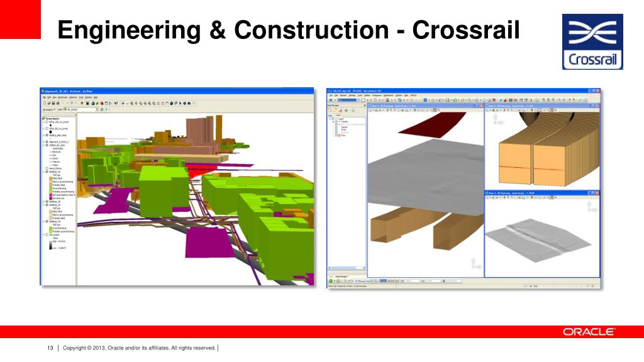This screenshot has width=644, height=362.
Task: Click New document icon in ArcScene toolbar
Action: tap(45, 103)
